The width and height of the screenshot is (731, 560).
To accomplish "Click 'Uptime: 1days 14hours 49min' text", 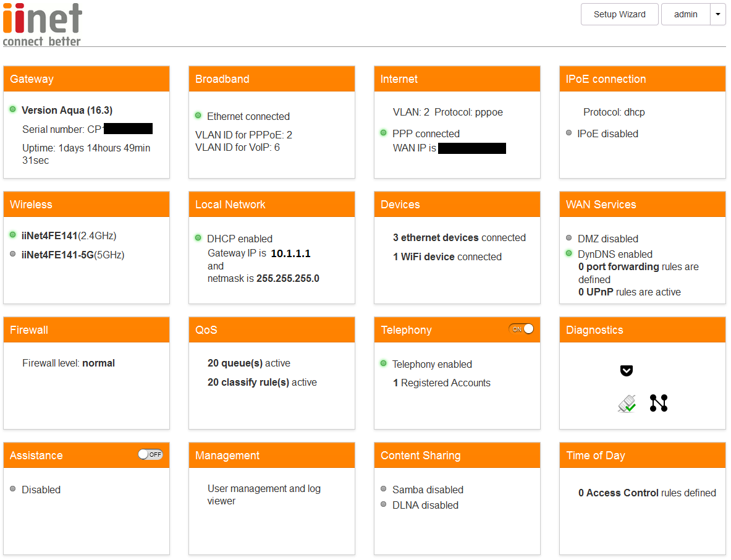I will point(87,148).
